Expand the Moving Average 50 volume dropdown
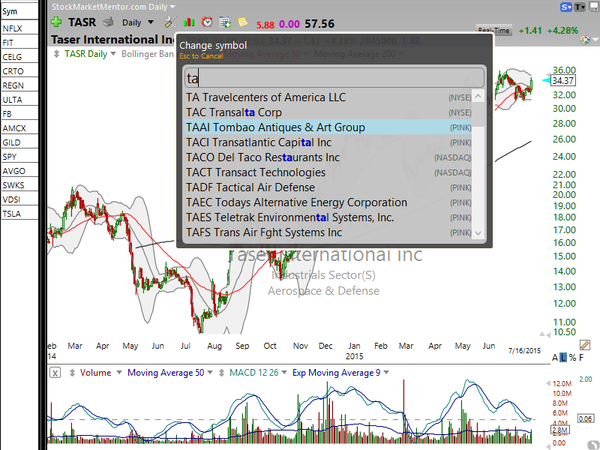Image resolution: width=600 pixels, height=450 pixels. point(210,373)
